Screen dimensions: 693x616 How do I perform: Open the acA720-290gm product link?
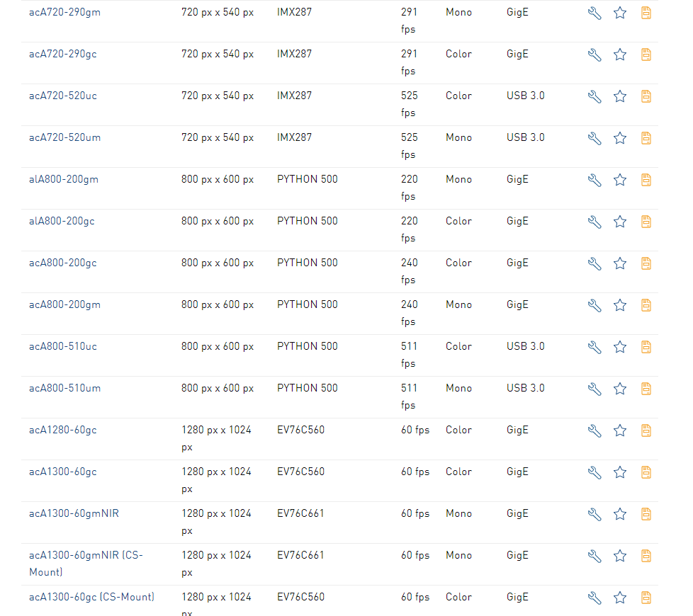[64, 12]
